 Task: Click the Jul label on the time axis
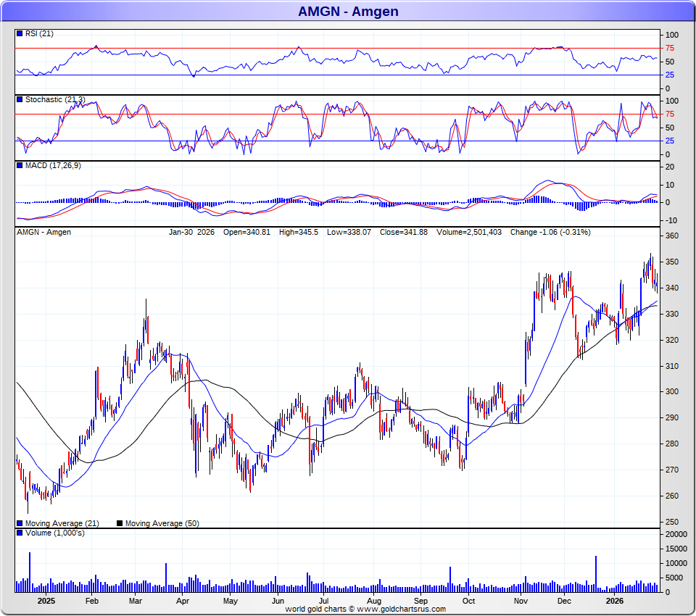tap(323, 601)
